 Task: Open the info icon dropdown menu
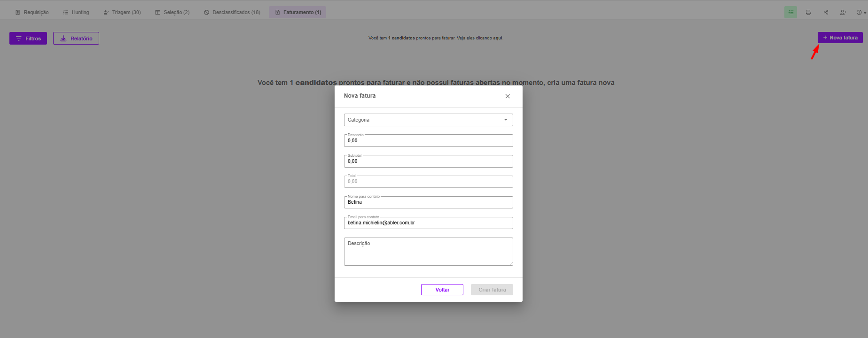coord(861,12)
